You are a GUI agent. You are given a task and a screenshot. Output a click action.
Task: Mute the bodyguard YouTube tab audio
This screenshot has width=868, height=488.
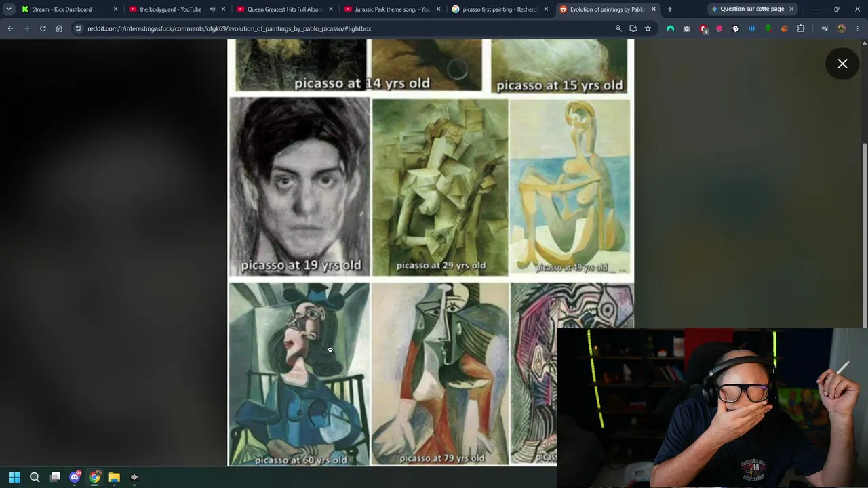[212, 9]
